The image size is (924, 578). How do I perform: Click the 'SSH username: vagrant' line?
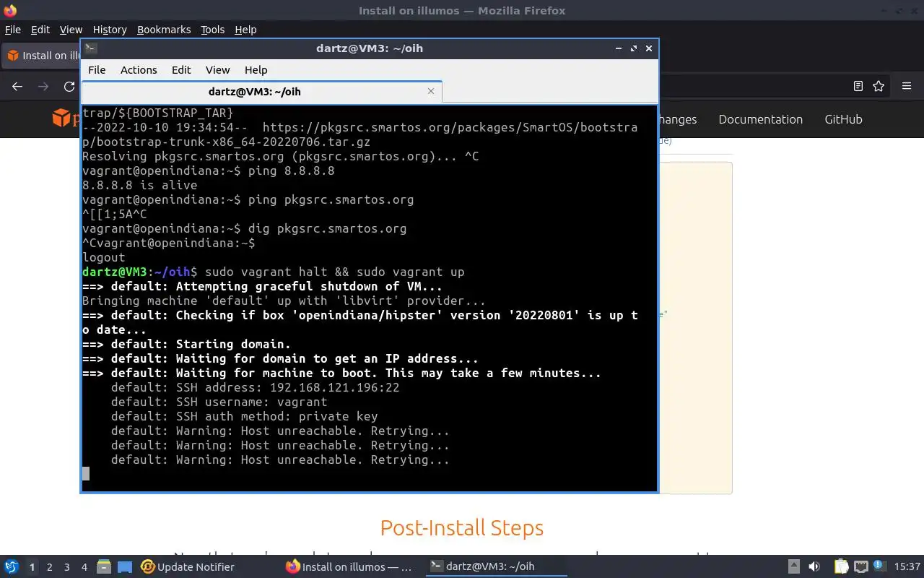point(219,402)
